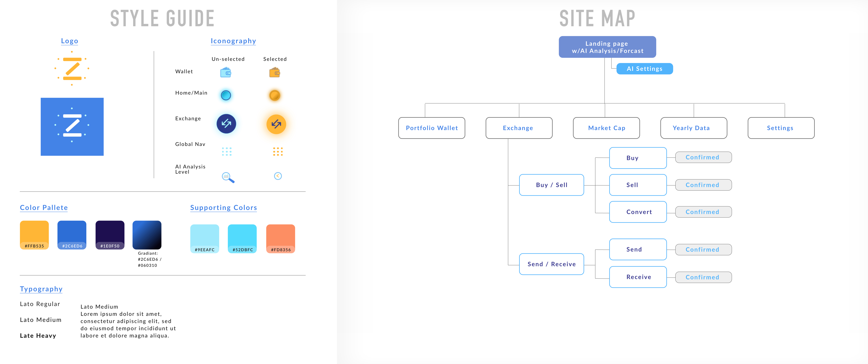Click the blue square logo thumbnail

point(72,127)
